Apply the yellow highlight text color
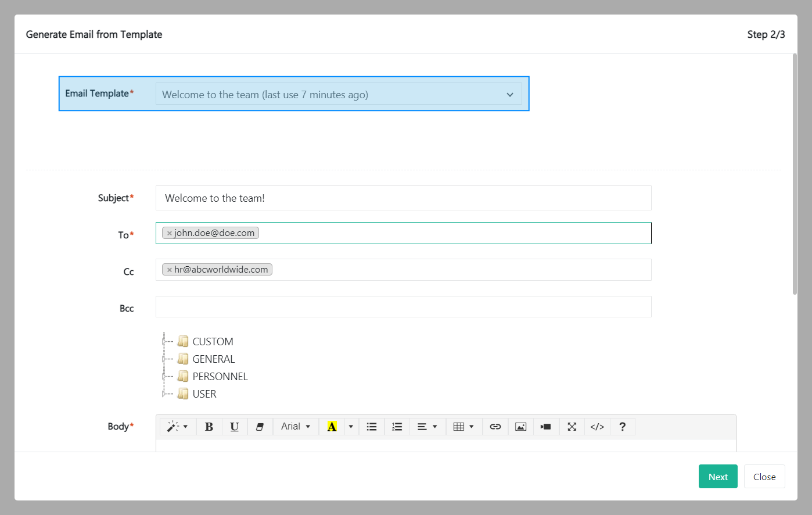812x515 pixels. click(x=332, y=427)
